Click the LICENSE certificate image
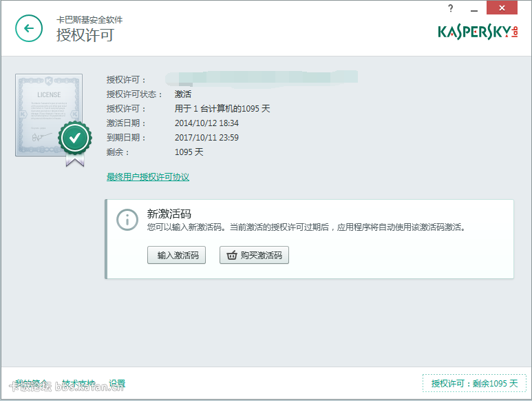This screenshot has height=401, width=532. (x=49, y=115)
